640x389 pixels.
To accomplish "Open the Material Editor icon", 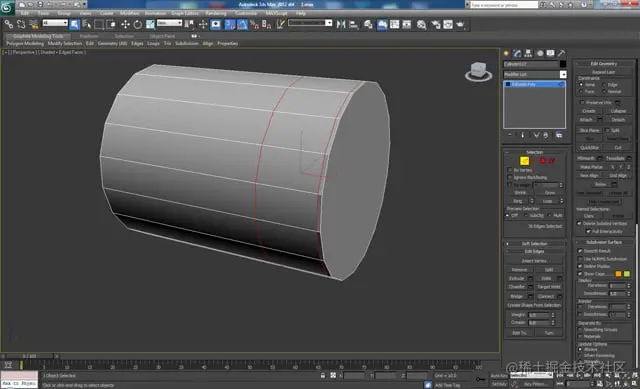I will pyautogui.click(x=422, y=24).
